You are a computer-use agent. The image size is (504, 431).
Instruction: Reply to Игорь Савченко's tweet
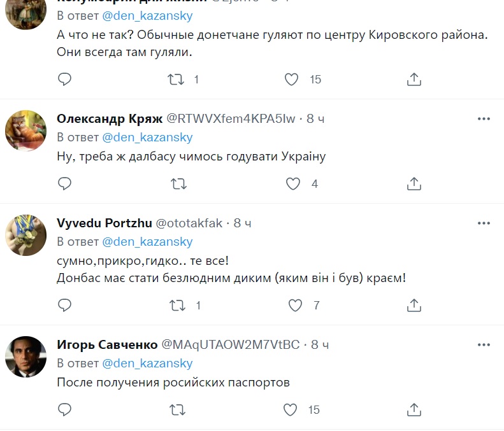point(64,409)
